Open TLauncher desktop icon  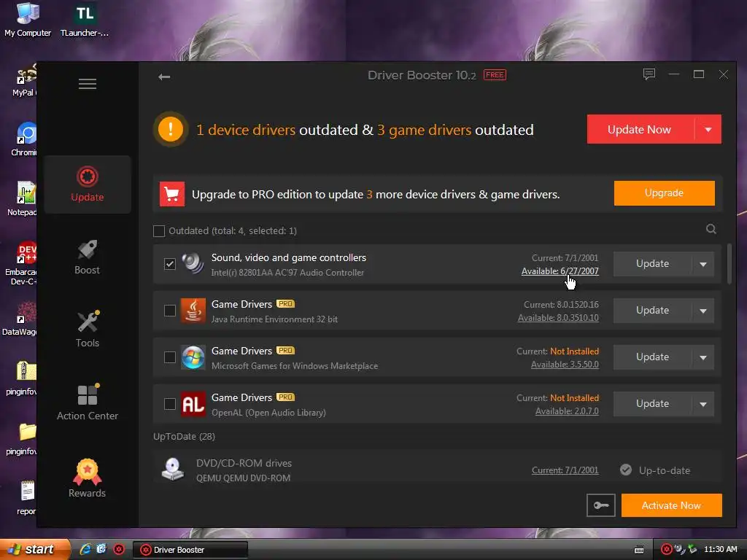click(x=85, y=20)
